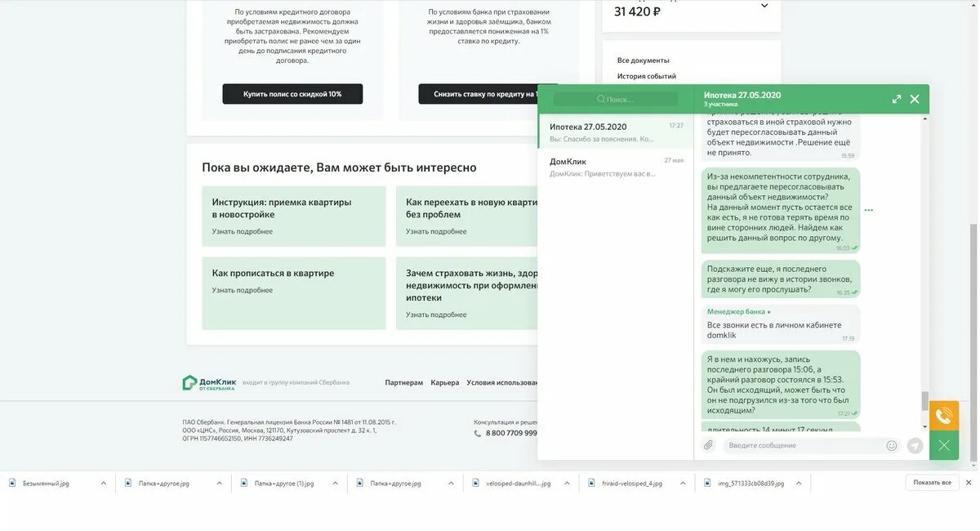Click the 8 800 phone number
Viewport: 980px width, 531px height.
pos(511,433)
